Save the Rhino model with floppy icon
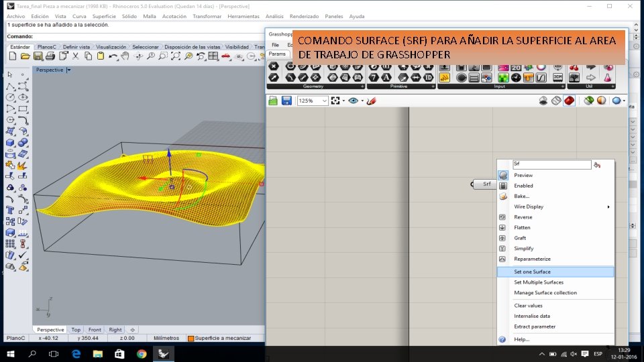Screen dimensions: 644x362 38,56
